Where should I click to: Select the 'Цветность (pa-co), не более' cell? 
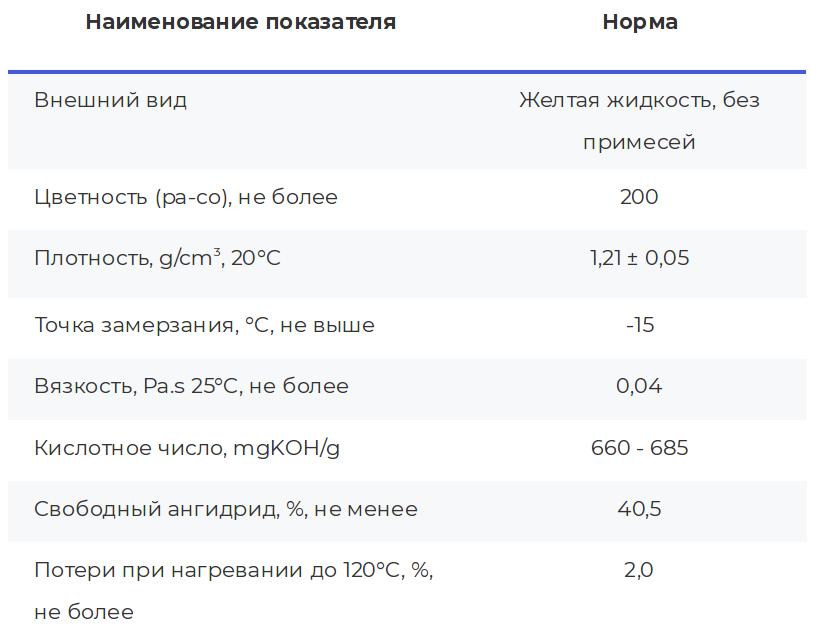(x=186, y=198)
